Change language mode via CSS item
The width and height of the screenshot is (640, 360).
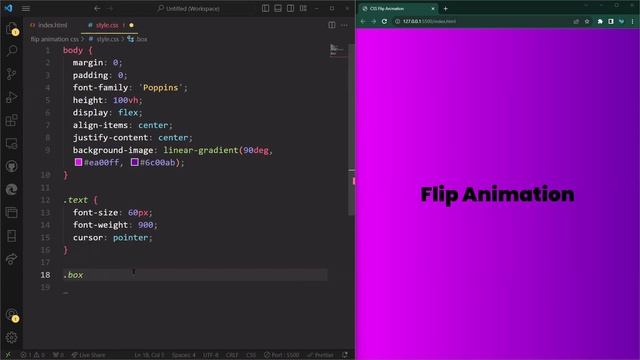251,355
